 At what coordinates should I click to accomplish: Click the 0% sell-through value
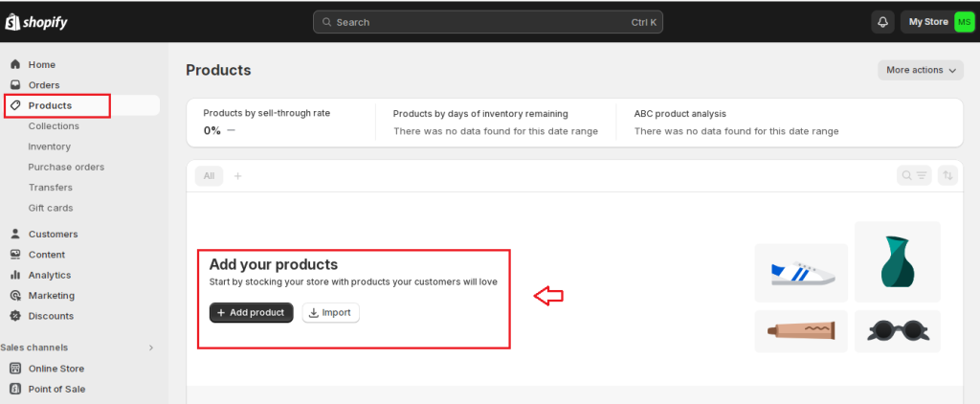(212, 131)
